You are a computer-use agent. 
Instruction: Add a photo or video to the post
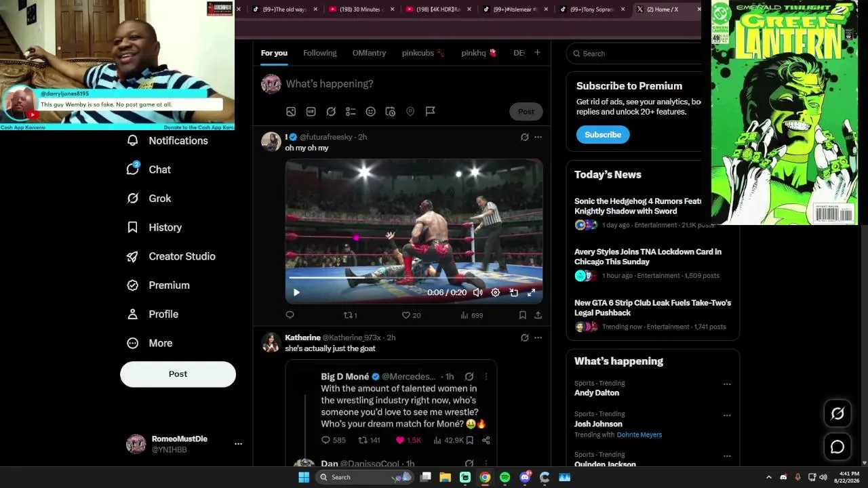pyautogui.click(x=291, y=112)
